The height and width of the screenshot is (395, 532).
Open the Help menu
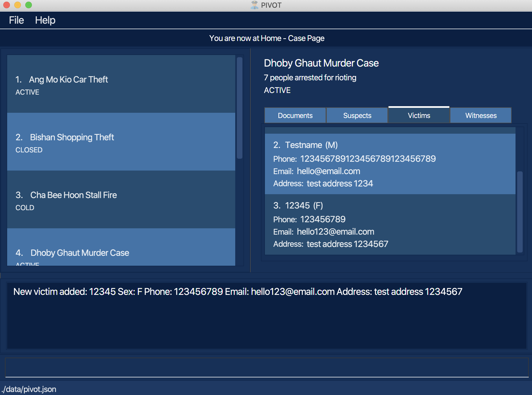pyautogui.click(x=46, y=20)
